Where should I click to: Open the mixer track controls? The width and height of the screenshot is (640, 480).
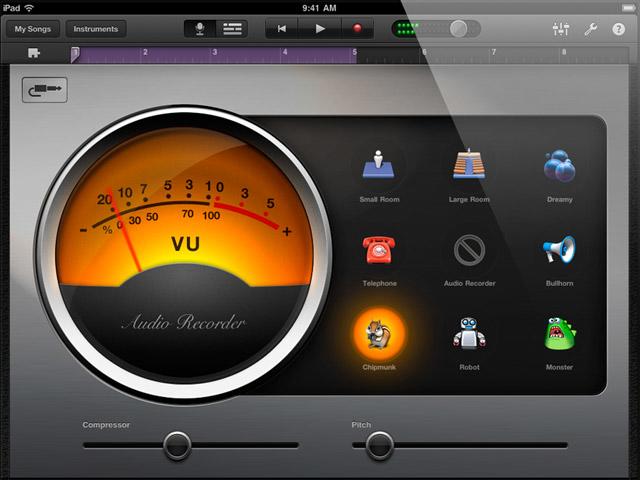[x=561, y=29]
